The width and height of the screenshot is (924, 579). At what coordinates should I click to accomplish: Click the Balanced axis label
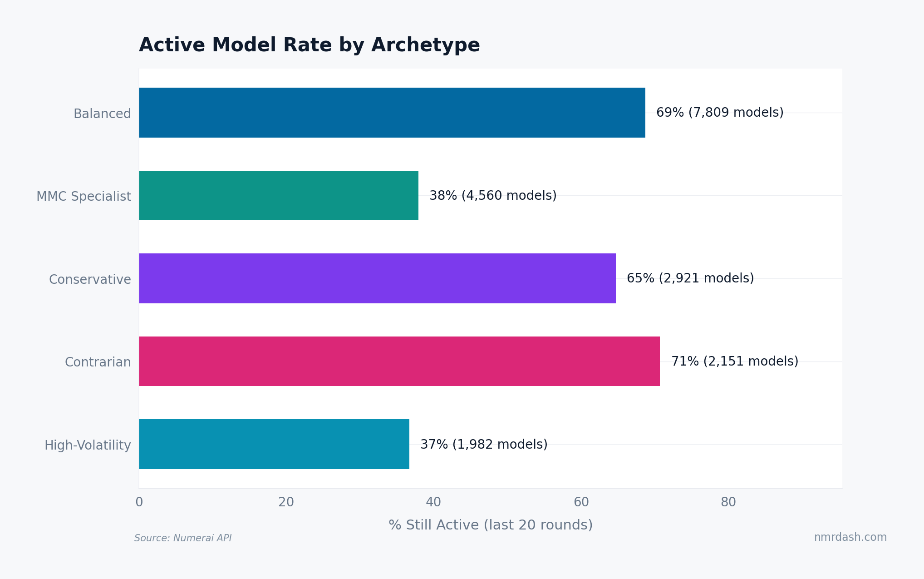(102, 114)
